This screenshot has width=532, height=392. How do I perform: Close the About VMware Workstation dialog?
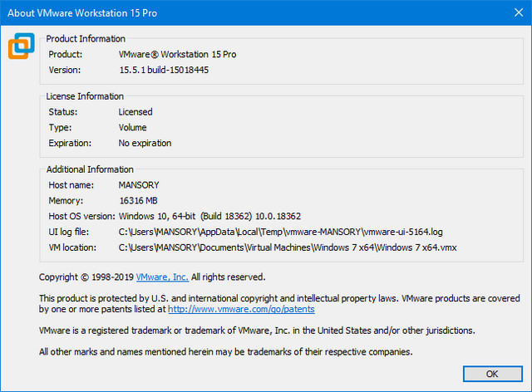click(x=512, y=11)
